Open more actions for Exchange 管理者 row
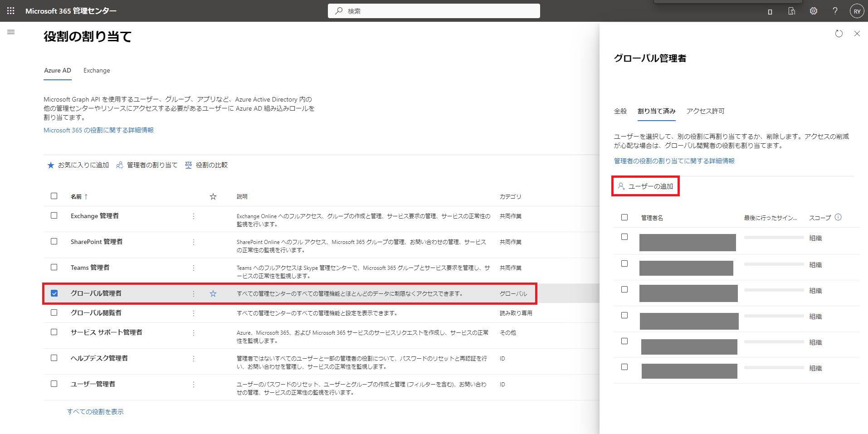Image resolution: width=868 pixels, height=434 pixels. pos(194,216)
